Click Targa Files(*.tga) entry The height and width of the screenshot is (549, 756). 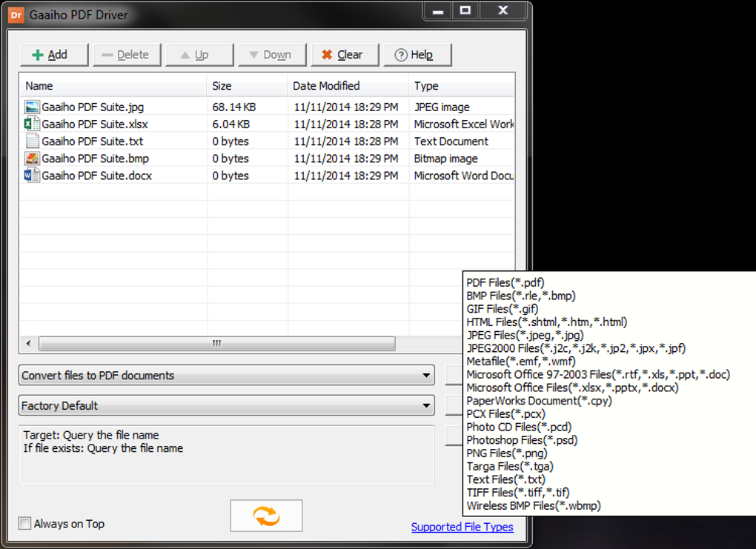coord(510,466)
